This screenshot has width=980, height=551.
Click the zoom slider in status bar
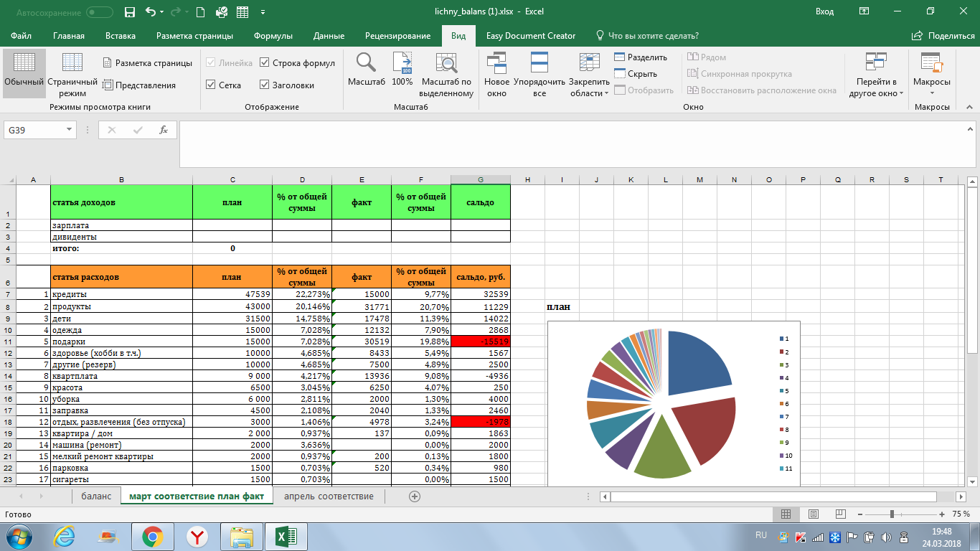[x=892, y=514]
